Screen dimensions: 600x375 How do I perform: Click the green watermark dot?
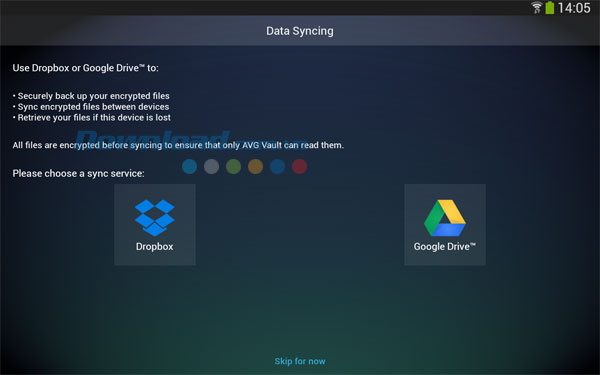pyautogui.click(x=233, y=166)
